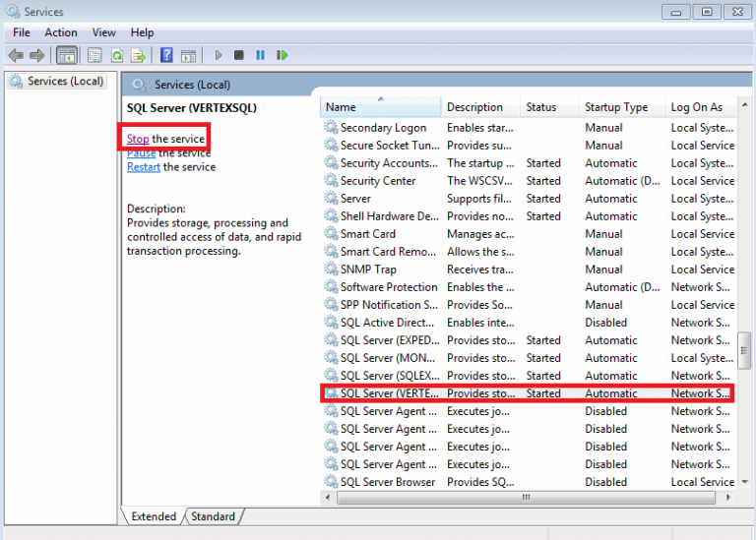This screenshot has height=540, width=756.
Task: Click the Pause Service toolbar icon
Action: [x=260, y=55]
